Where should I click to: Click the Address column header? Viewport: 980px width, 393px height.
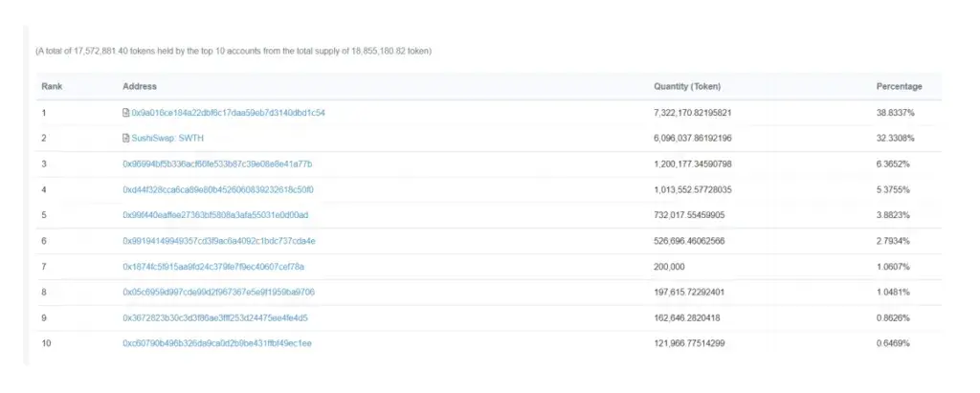[x=140, y=87]
